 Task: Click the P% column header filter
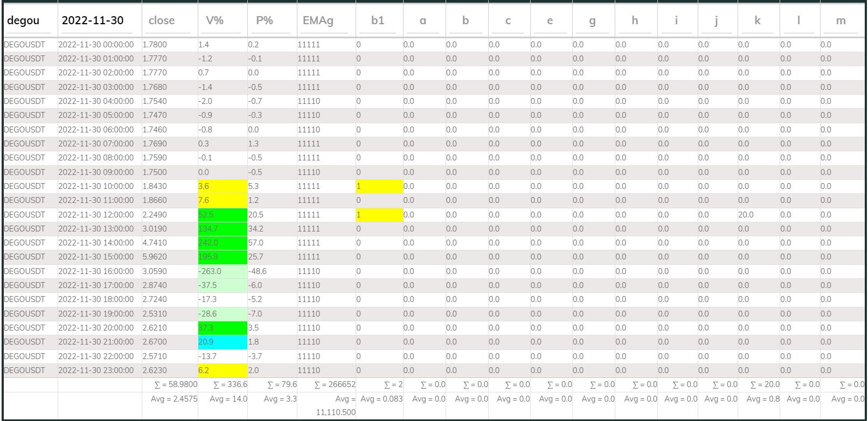point(272,21)
